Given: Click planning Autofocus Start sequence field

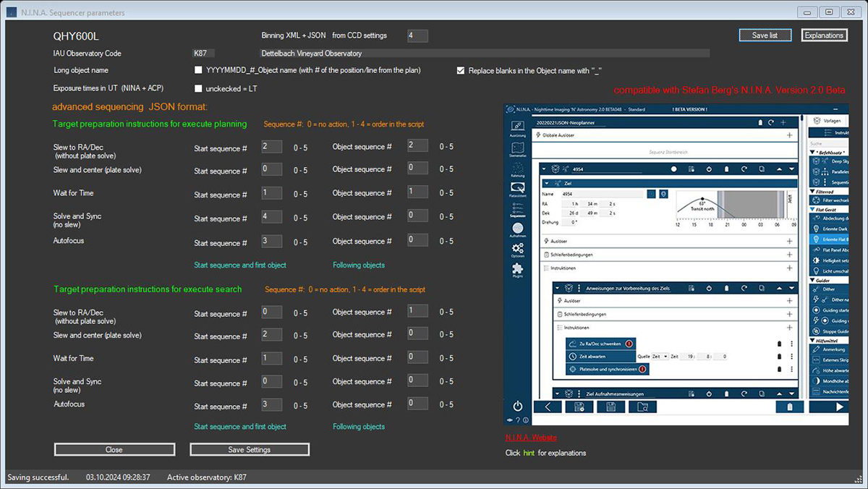Looking at the screenshot, I should 272,242.
